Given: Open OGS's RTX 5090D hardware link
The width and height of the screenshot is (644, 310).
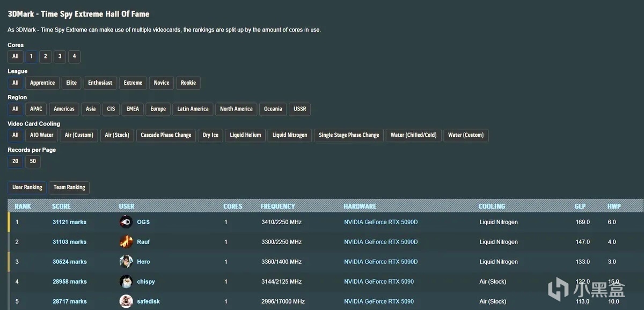Looking at the screenshot, I should coord(381,222).
